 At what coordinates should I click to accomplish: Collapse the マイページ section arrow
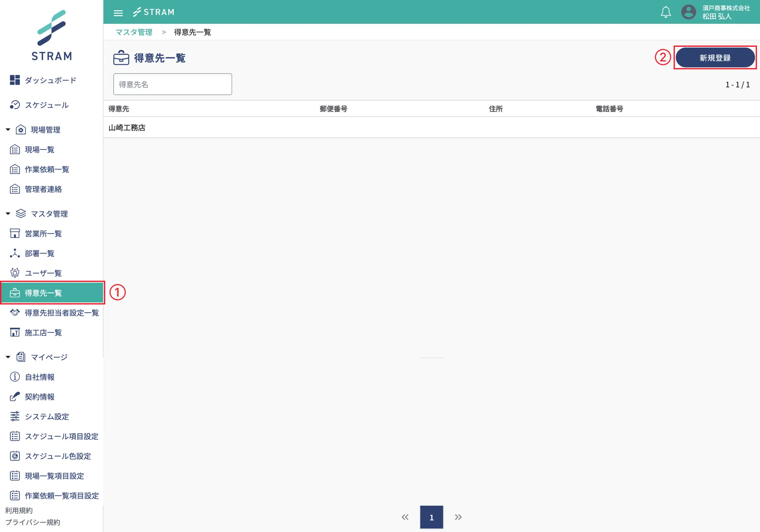point(8,357)
